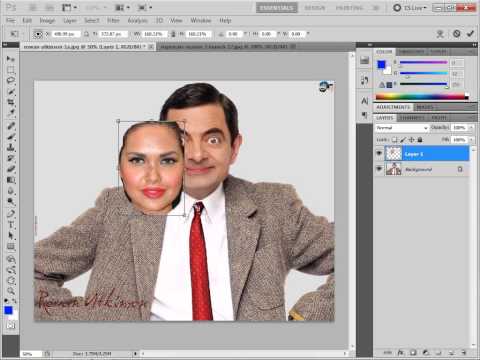Cancel the transform with the circle-slash icon
The width and height of the screenshot is (480, 360).
pyautogui.click(x=457, y=33)
